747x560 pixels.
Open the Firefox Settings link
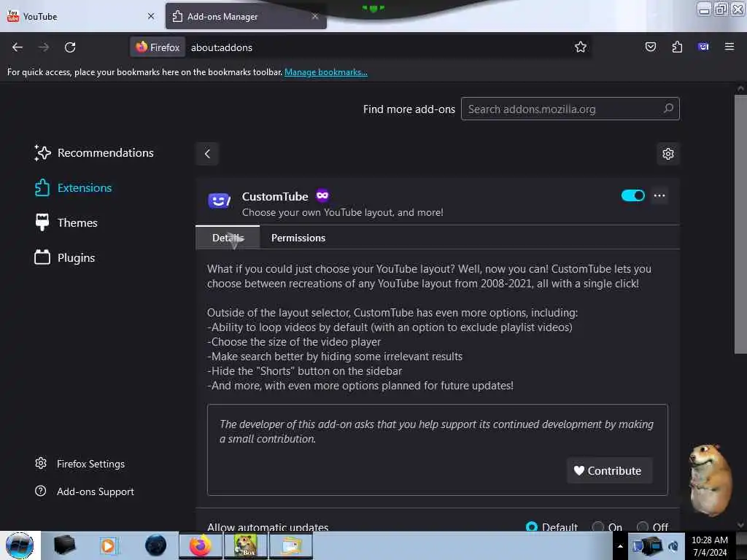pyautogui.click(x=80, y=464)
